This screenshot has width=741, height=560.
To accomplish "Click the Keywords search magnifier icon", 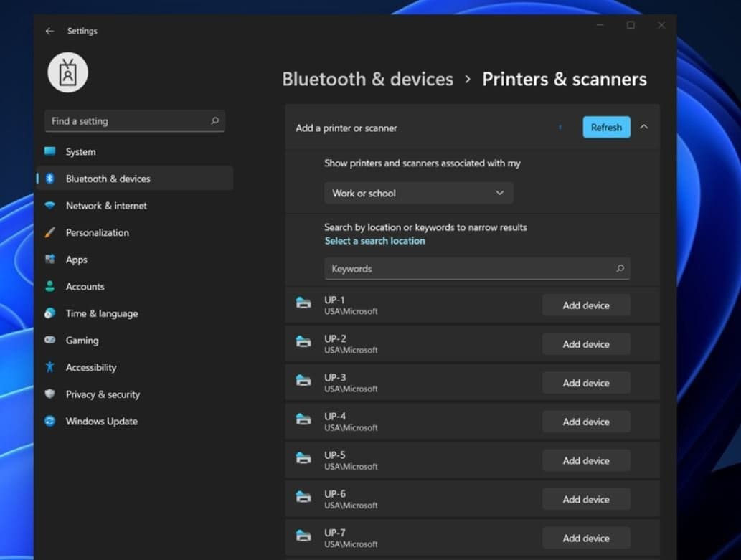I will coord(620,269).
